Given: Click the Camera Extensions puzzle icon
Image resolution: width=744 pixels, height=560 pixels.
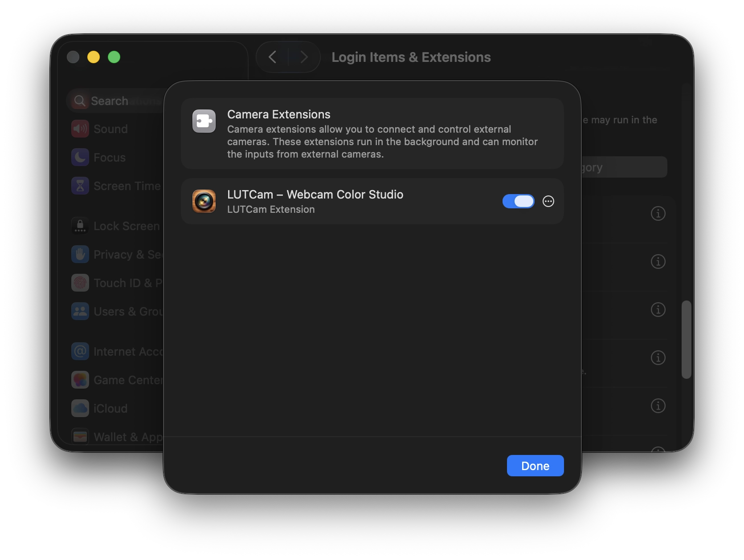Looking at the screenshot, I should coord(204,121).
